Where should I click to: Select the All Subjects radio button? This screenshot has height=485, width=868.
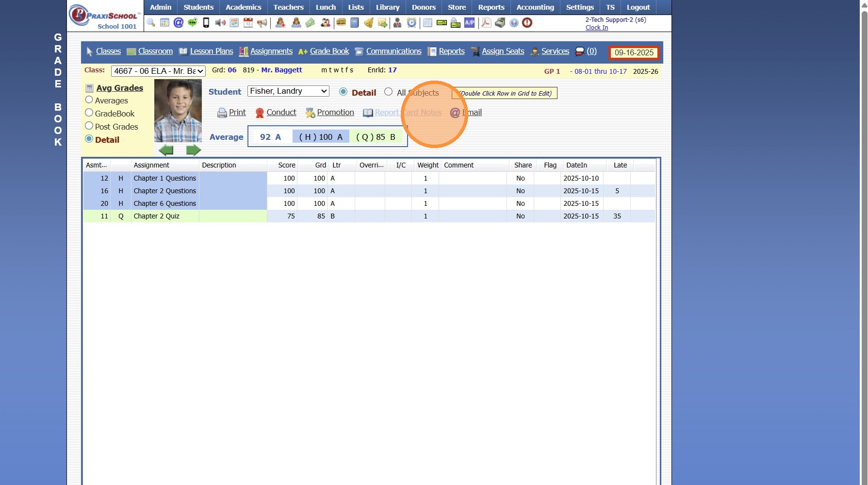tap(388, 92)
